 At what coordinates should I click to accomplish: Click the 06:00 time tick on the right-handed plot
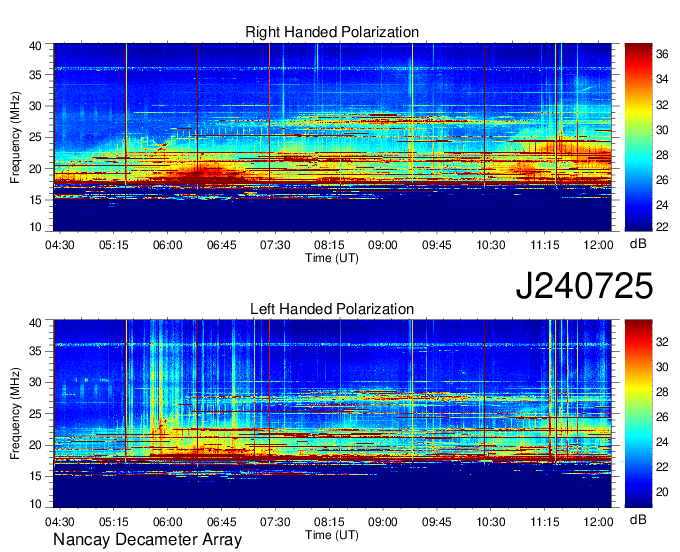pyautogui.click(x=167, y=245)
